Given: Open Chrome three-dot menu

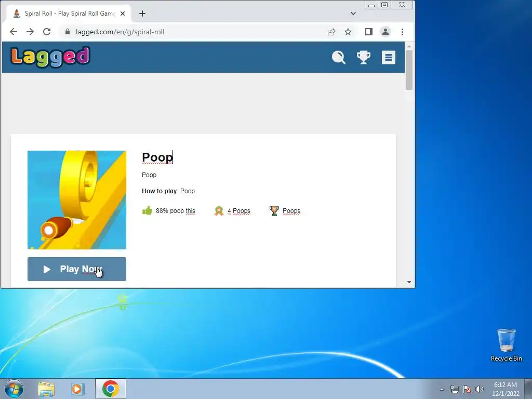Looking at the screenshot, I should coord(403,32).
